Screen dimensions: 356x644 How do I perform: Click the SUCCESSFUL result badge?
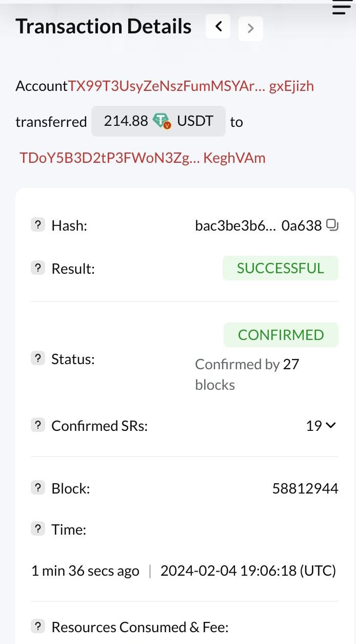pos(280,268)
